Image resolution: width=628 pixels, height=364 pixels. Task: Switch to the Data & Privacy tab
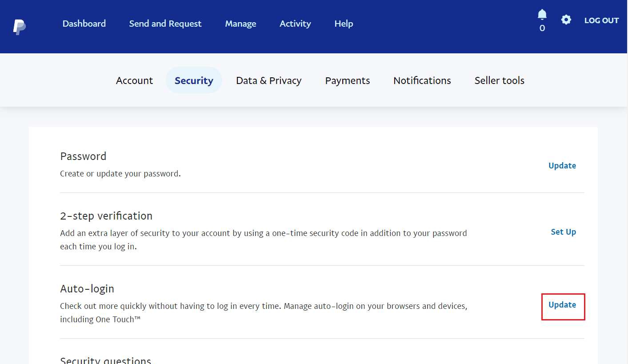(x=268, y=80)
